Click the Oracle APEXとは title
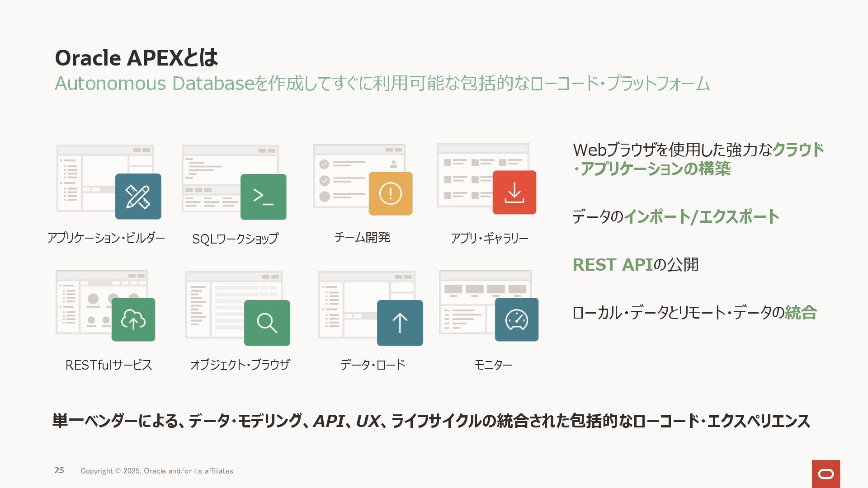Image resolution: width=868 pixels, height=488 pixels. point(137,58)
